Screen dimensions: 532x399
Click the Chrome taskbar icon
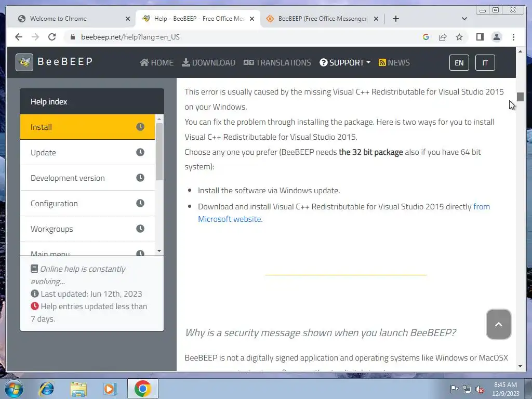pyautogui.click(x=142, y=389)
